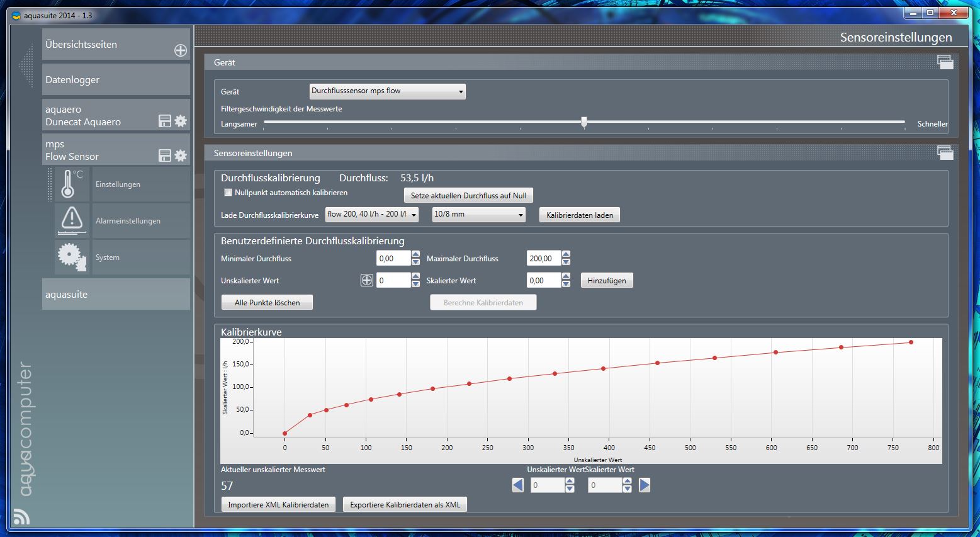Collapse the Gerät panel using its window icon
Viewport: 980px width, 537px height.
click(945, 62)
